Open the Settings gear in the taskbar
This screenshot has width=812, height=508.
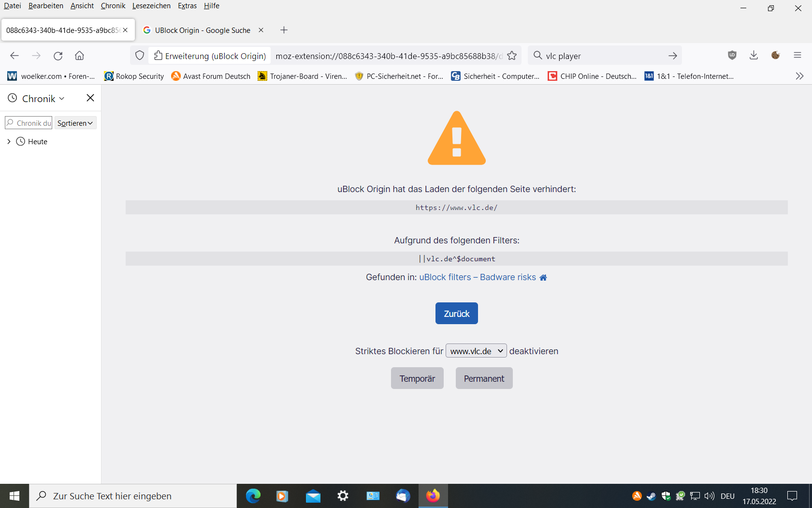343,496
